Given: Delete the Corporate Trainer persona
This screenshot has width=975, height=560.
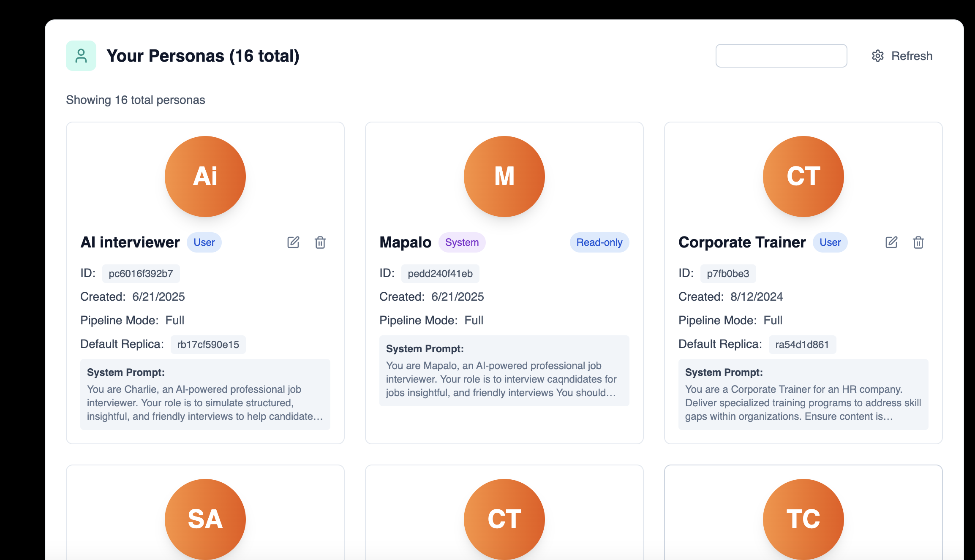Looking at the screenshot, I should coord(918,242).
